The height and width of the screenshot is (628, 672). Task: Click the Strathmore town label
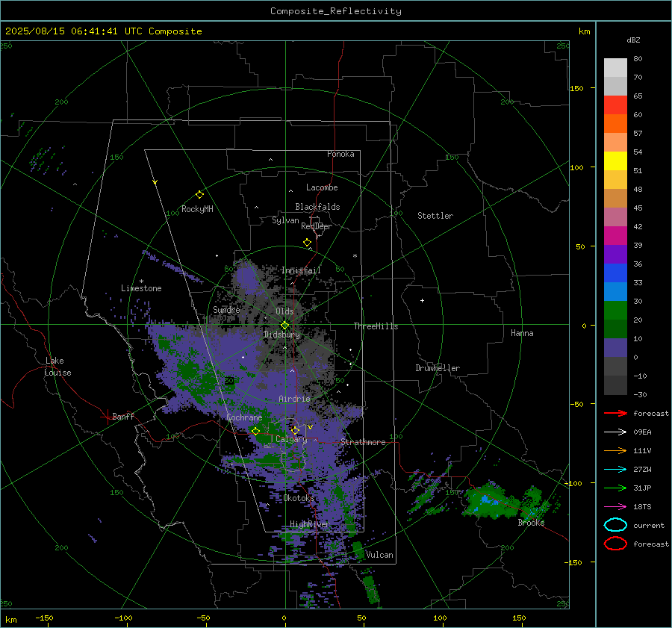click(363, 442)
